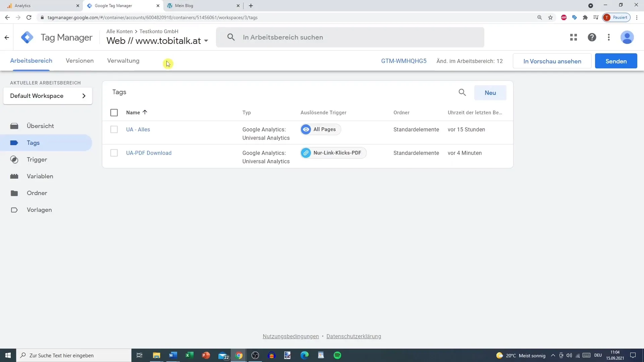The width and height of the screenshot is (644, 362).
Task: Click the In Vorschau ansehen link
Action: click(x=552, y=61)
